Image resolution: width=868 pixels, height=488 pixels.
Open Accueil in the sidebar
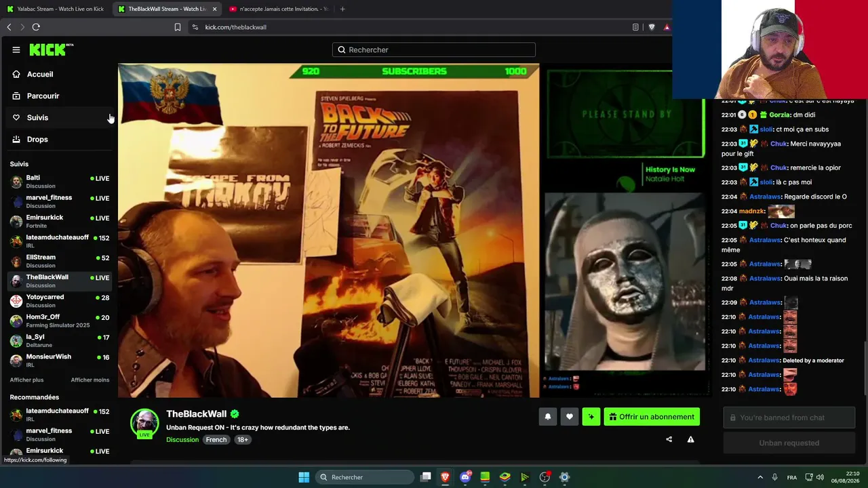[58, 75]
